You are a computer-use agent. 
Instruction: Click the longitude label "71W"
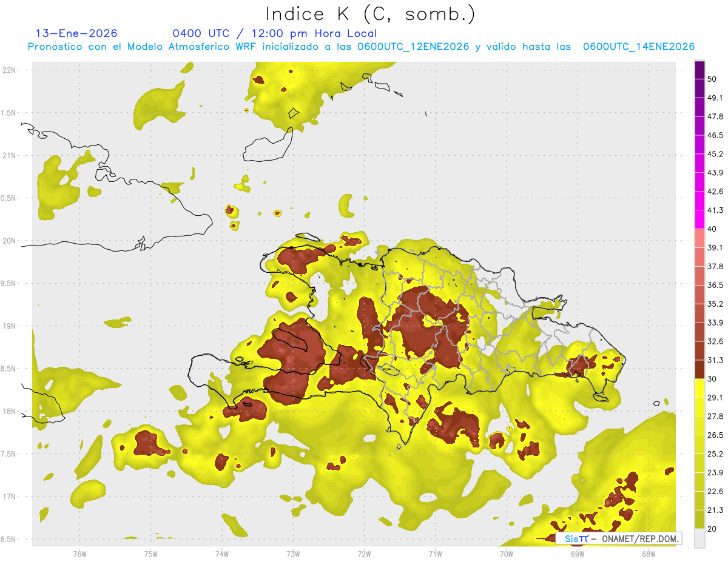435,554
